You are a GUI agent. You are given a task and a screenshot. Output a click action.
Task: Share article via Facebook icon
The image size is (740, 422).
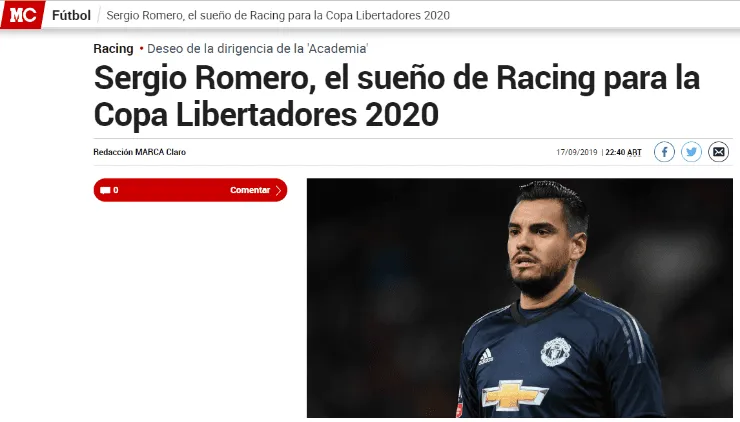tap(664, 152)
